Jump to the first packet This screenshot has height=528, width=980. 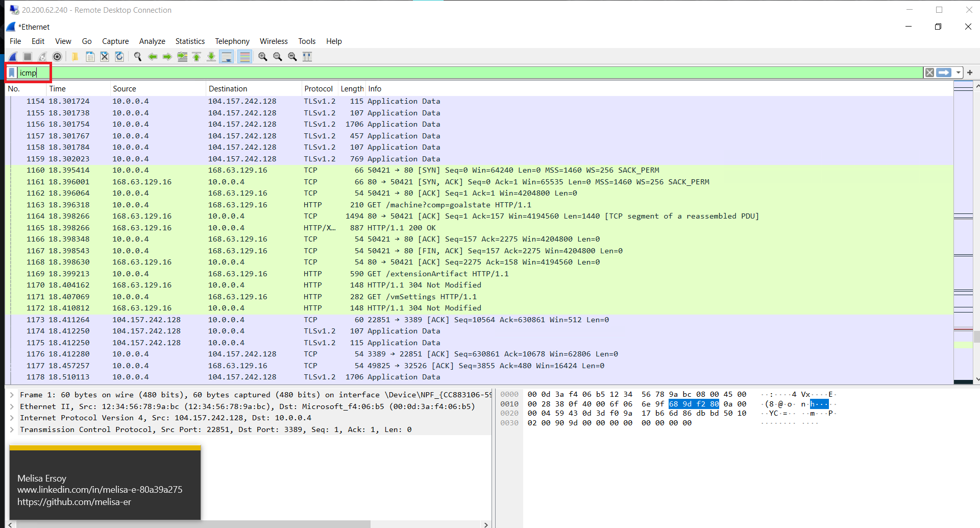197,57
